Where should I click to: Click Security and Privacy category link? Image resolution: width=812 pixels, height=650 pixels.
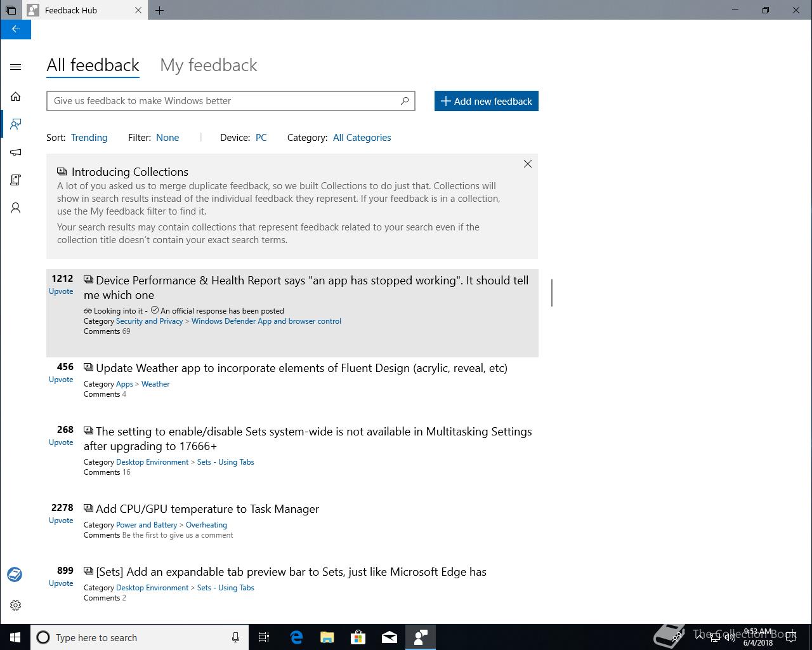(x=149, y=321)
